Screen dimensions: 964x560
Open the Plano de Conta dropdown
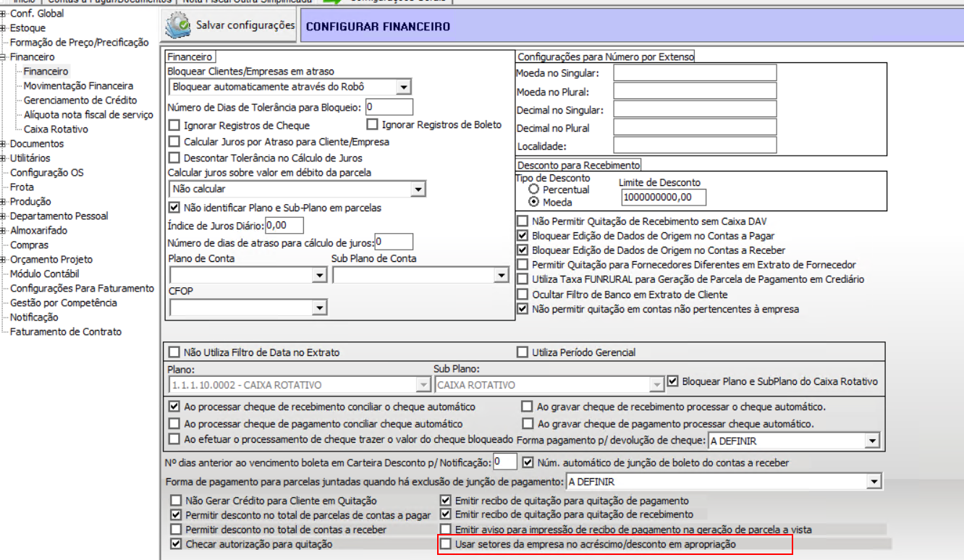(x=319, y=276)
